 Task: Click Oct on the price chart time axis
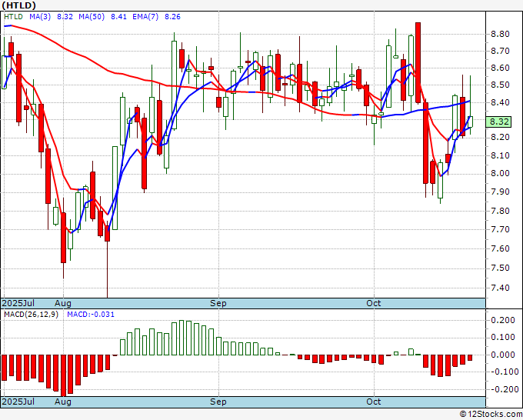click(373, 303)
